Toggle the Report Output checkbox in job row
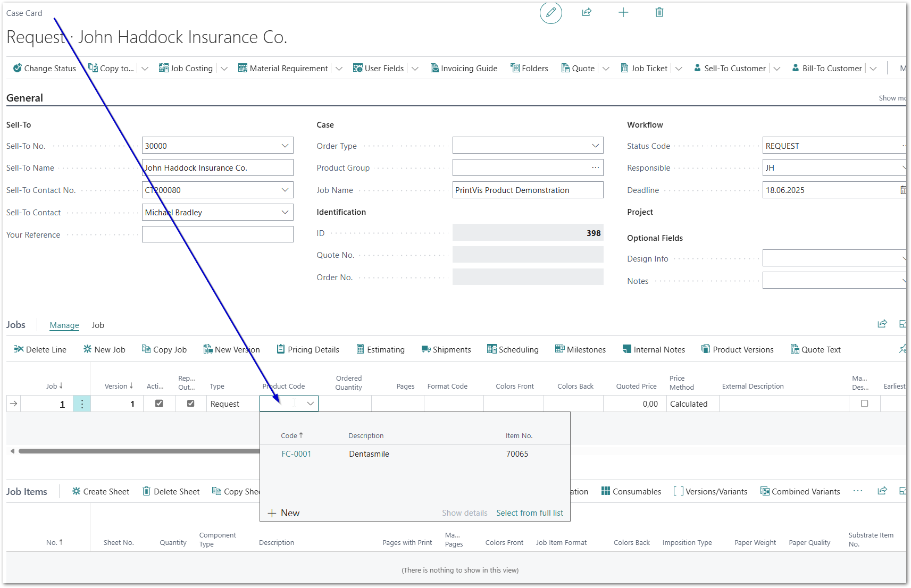911x588 pixels. click(x=191, y=404)
